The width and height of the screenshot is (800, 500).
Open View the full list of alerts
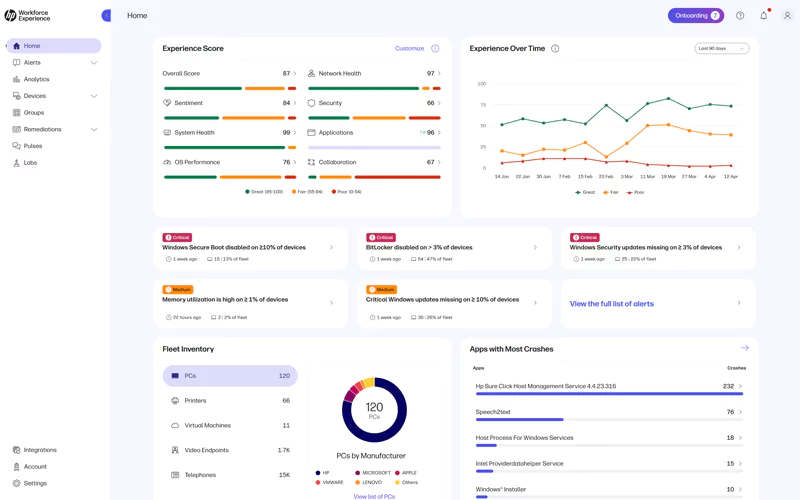[x=611, y=303]
